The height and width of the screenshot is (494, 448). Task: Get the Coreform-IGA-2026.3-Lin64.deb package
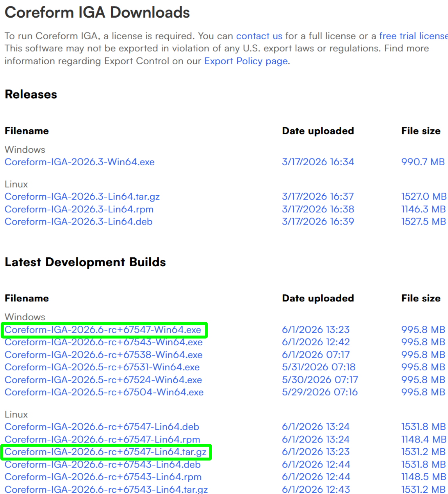(x=79, y=221)
